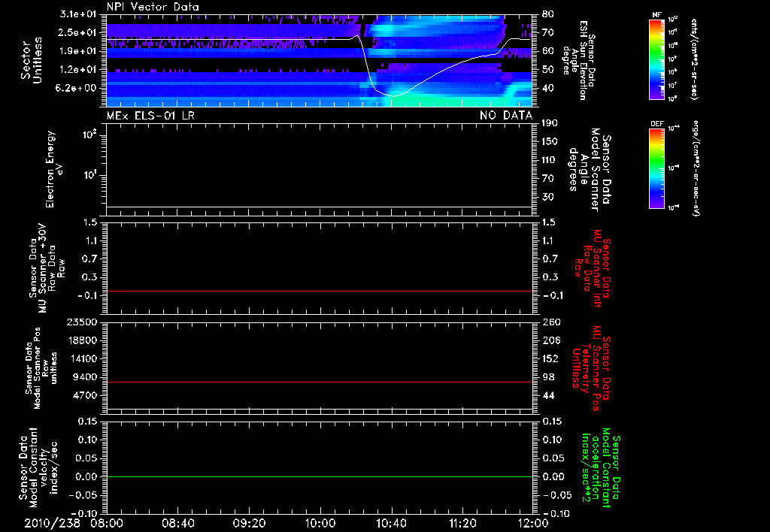Select the 9400 scanner position tick

pos(85,377)
